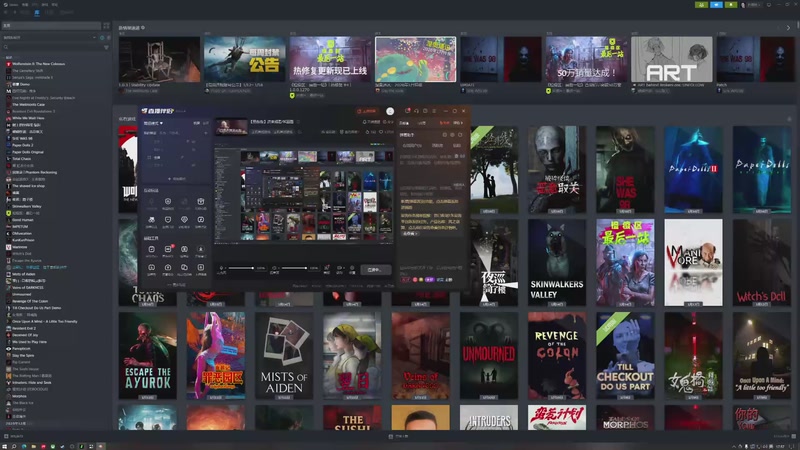Open scene mode dropdown in streaming window
This screenshot has width=800, height=450.
tap(153, 123)
